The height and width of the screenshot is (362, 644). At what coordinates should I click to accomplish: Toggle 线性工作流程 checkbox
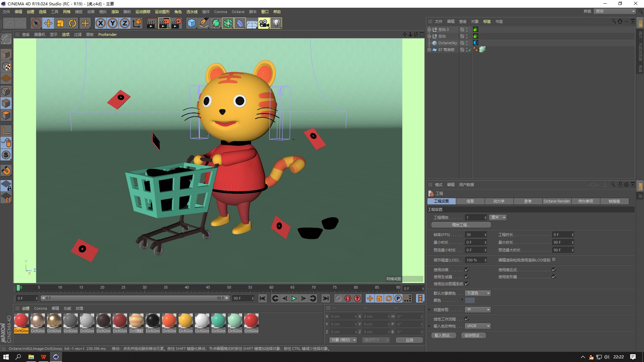[467, 319]
